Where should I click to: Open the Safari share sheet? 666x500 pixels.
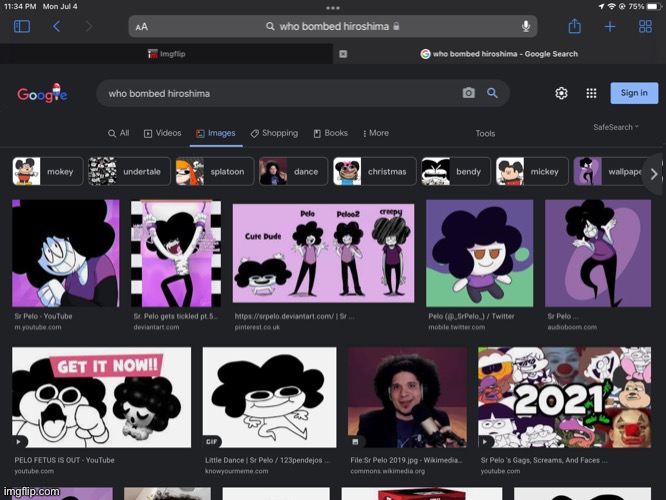574,26
